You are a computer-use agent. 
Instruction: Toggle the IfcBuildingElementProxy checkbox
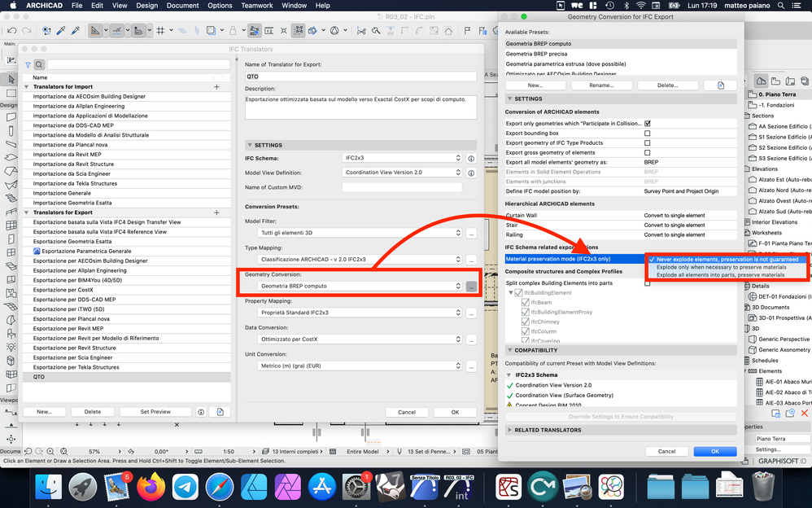coord(525,312)
